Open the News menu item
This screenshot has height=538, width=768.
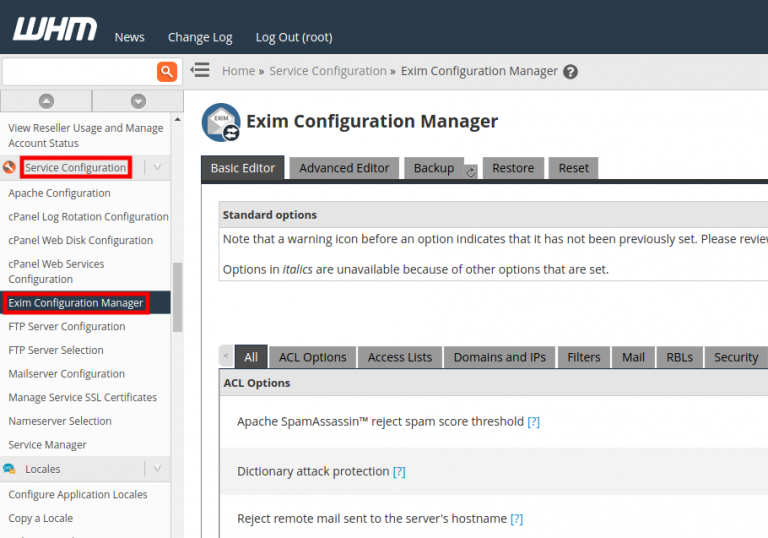(x=129, y=37)
